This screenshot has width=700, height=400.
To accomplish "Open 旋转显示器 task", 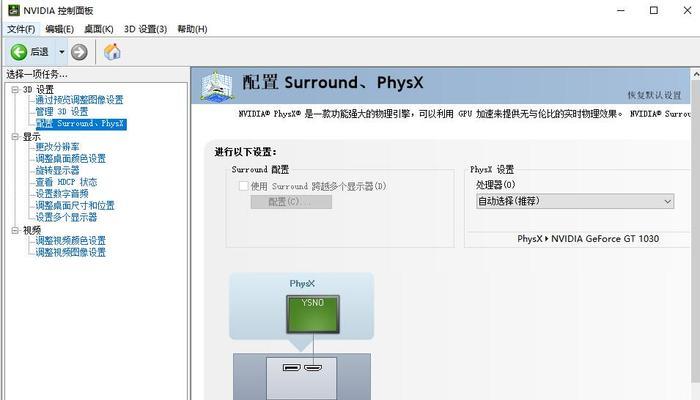I will (x=57, y=170).
